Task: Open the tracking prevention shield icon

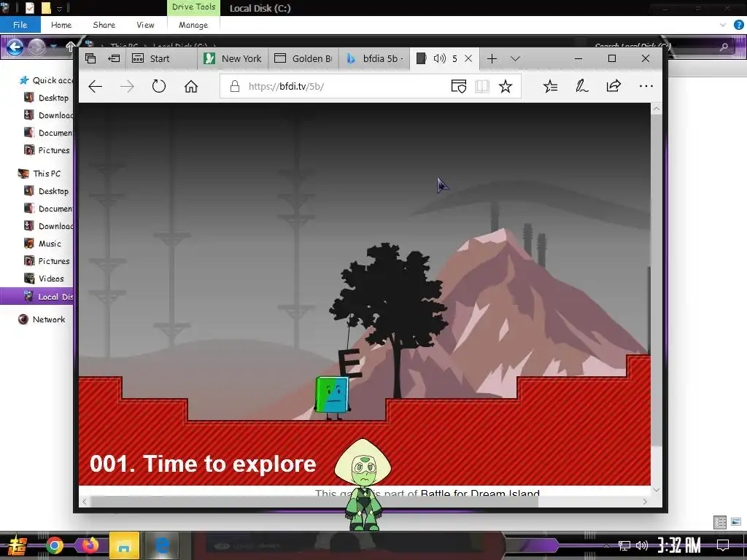Action: pyautogui.click(x=458, y=86)
